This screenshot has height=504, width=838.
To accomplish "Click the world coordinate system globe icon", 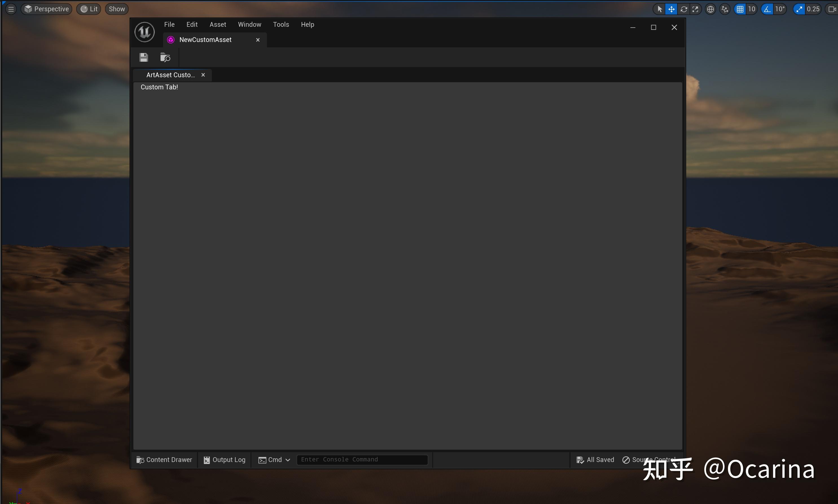I will coord(710,9).
